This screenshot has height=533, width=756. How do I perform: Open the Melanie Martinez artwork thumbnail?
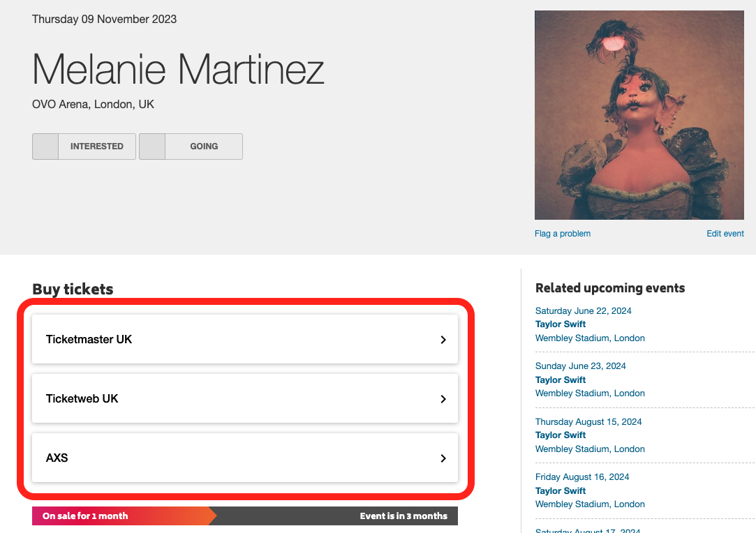click(x=639, y=115)
